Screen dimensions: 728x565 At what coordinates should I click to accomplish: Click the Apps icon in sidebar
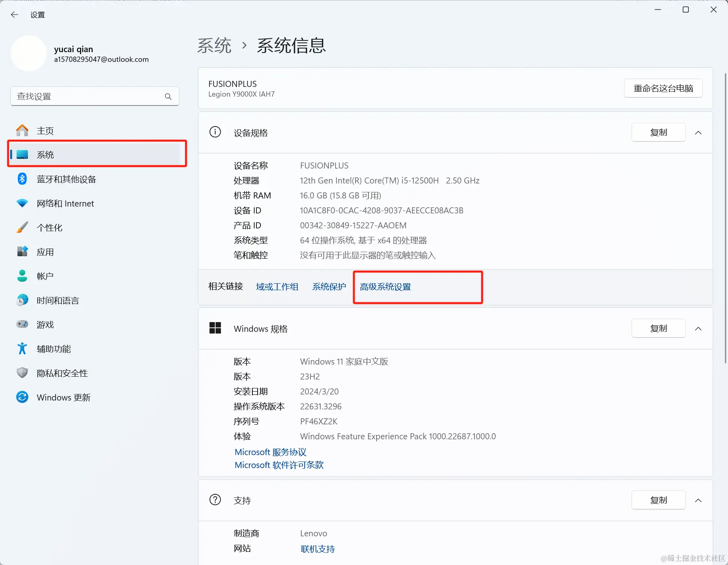[22, 252]
